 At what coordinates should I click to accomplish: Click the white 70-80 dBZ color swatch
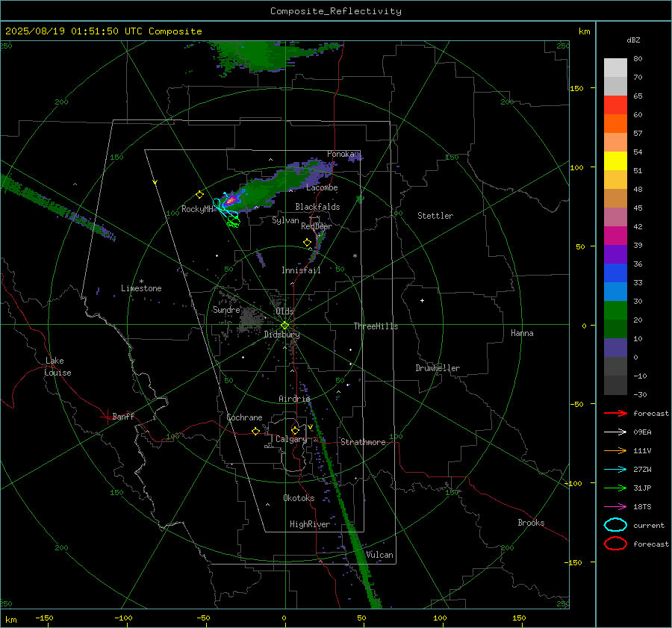coord(615,68)
